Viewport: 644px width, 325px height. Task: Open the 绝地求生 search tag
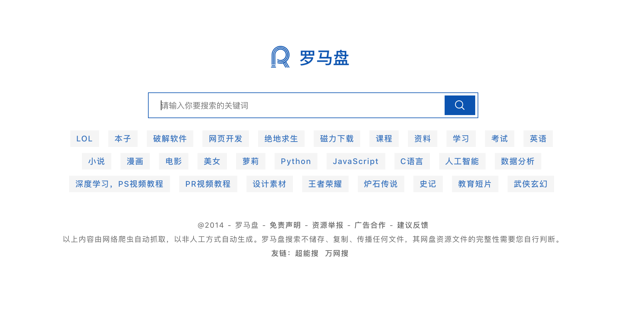tap(281, 139)
